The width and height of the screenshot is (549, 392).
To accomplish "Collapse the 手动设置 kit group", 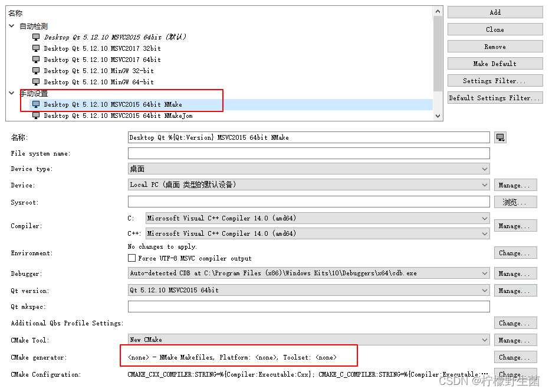I will point(12,93).
